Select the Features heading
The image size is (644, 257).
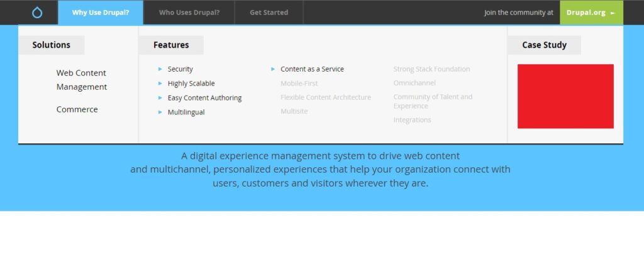pos(171,45)
